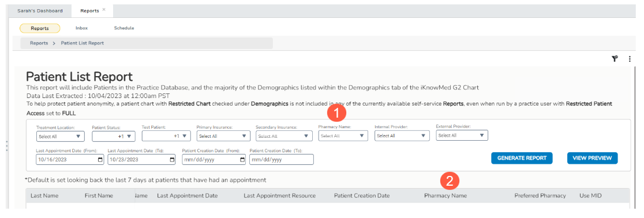Open calendar picker for Patient Creation Date (From)
Image resolution: width=644 pixels, height=218 pixels.
point(242,160)
